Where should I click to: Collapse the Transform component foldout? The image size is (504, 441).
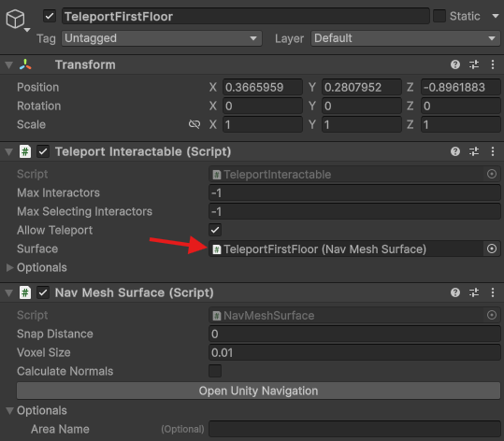tap(9, 64)
